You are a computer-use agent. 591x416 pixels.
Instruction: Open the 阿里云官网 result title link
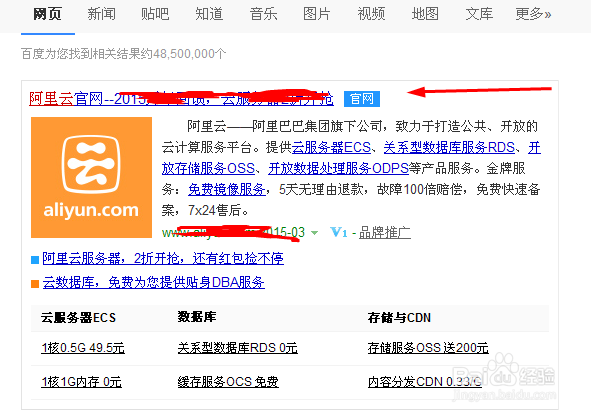coord(181,99)
